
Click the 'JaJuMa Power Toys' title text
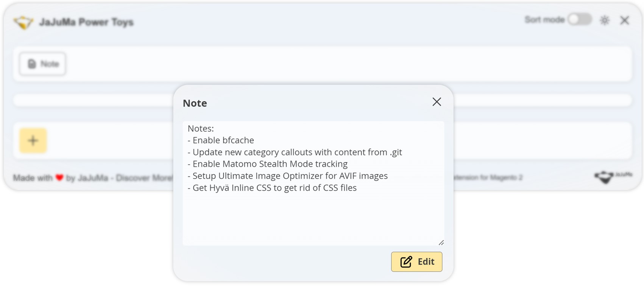click(86, 22)
